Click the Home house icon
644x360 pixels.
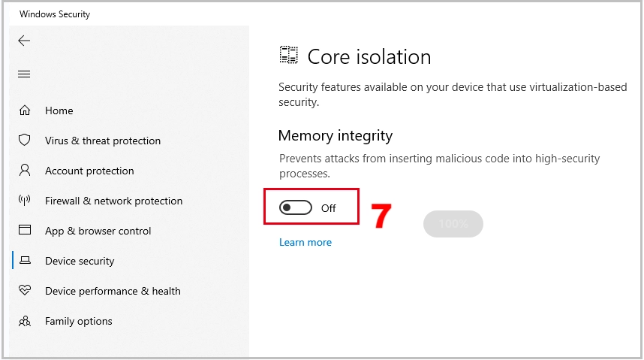point(25,110)
